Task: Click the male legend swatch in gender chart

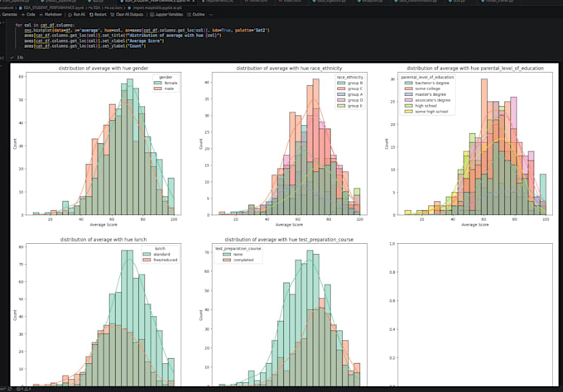Action: (157, 88)
